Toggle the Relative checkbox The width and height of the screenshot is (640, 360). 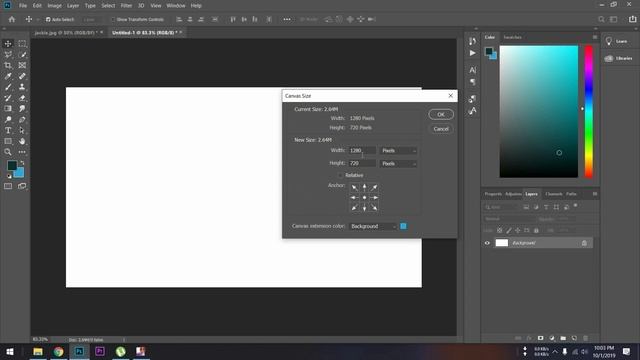point(340,175)
